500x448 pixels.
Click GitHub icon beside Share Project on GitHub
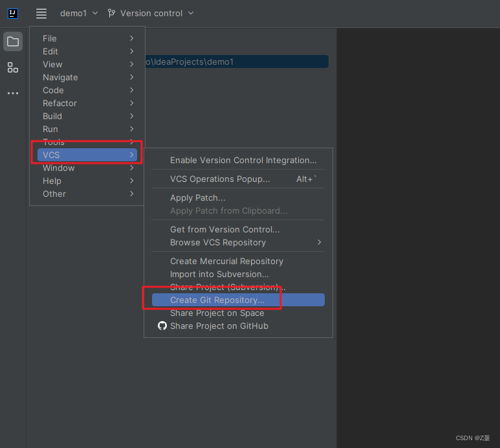pos(162,326)
